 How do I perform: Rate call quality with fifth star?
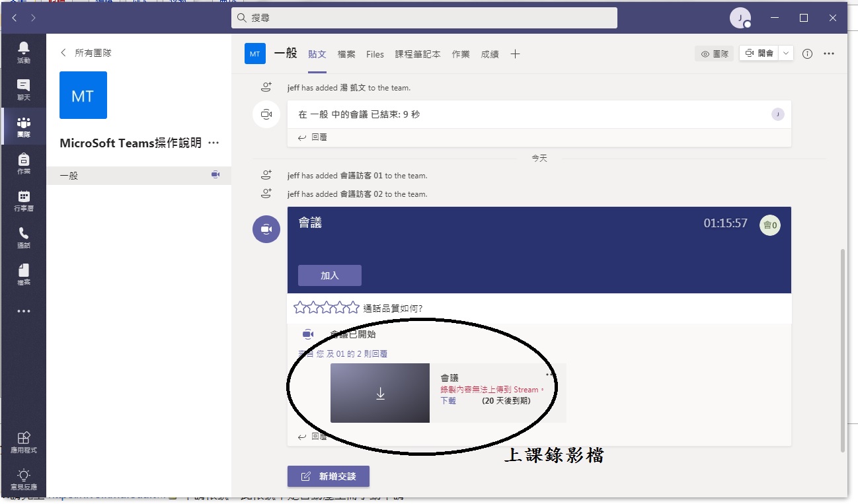pos(354,307)
